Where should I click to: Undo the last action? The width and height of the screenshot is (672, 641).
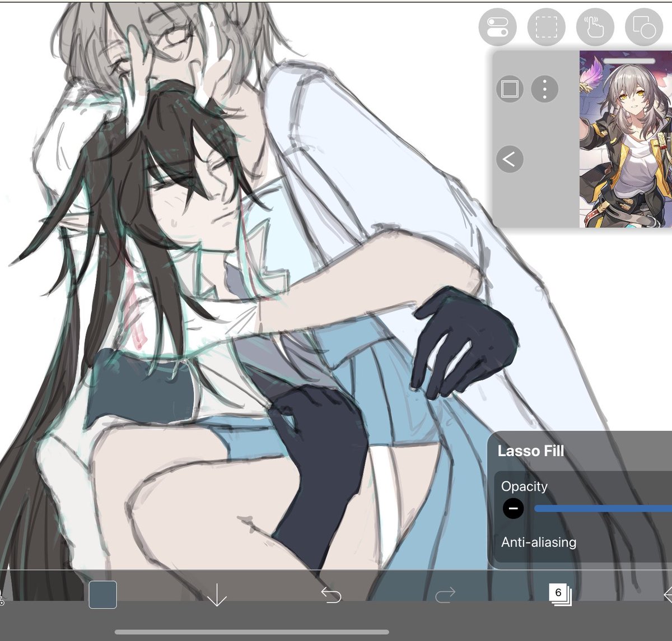point(331,594)
